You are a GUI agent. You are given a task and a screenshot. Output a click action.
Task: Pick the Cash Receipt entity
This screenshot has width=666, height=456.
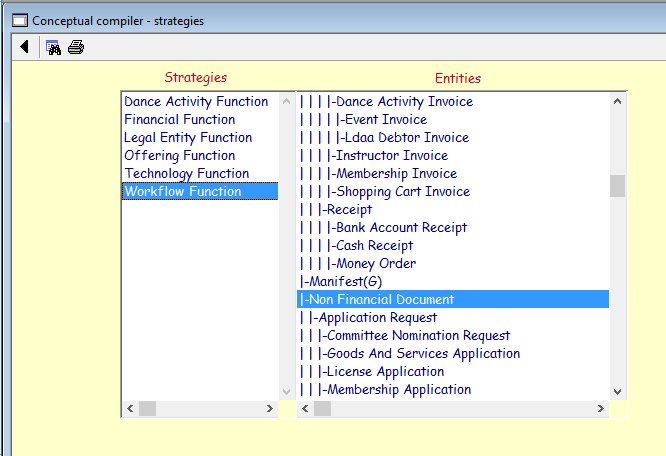coord(374,246)
